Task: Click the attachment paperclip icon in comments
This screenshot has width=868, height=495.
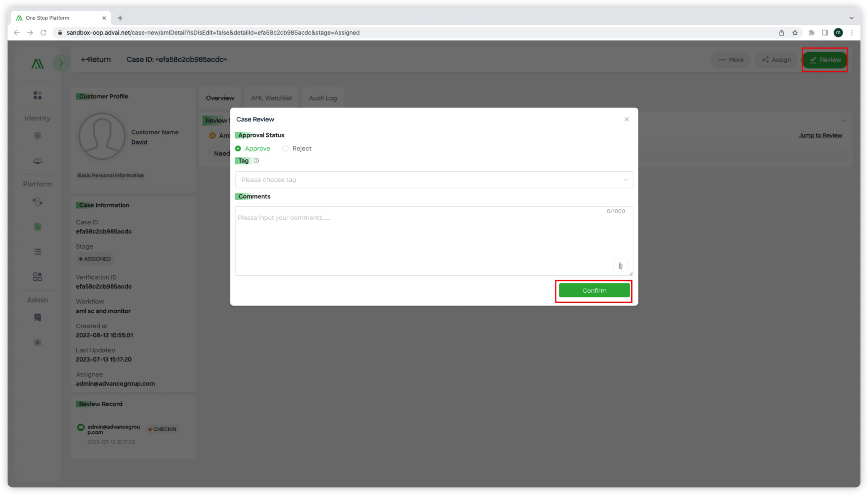Action: click(620, 265)
